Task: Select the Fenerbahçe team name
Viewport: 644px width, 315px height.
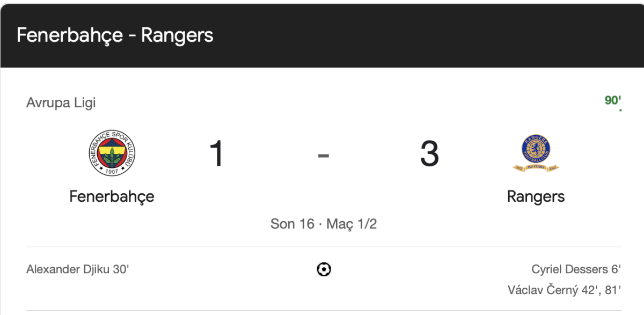Action: pos(112,196)
